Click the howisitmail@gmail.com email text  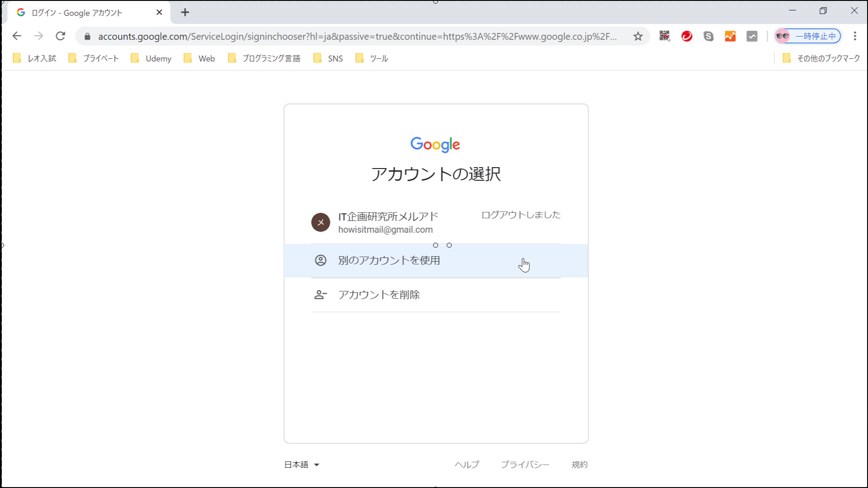386,230
